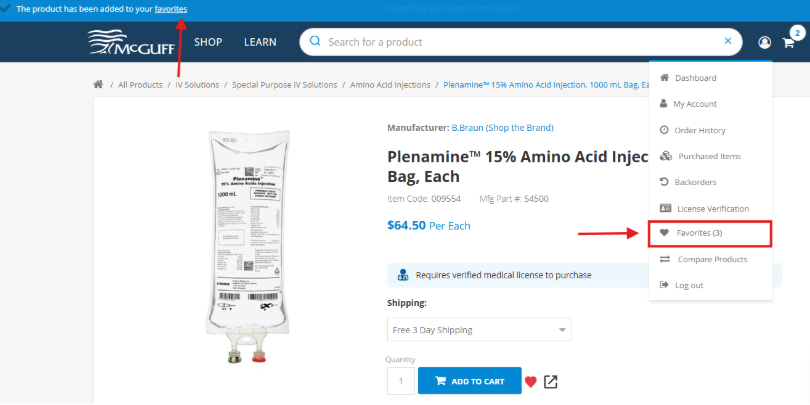Click the favorites link in notification
Screen dimensions: 810x405
171,9
